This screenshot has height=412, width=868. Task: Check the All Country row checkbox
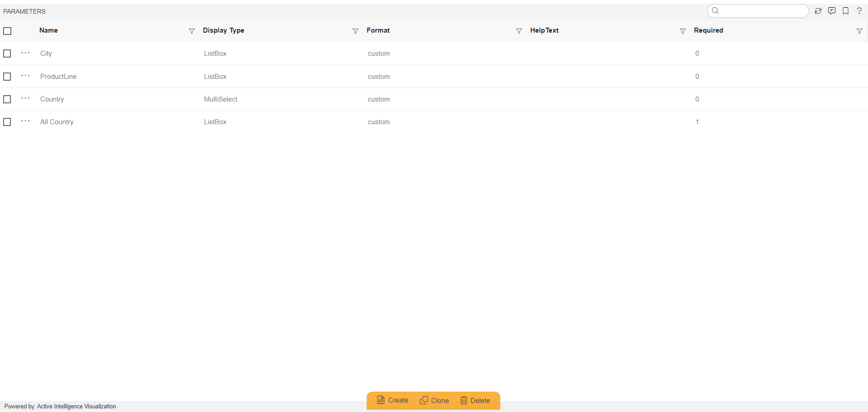pyautogui.click(x=7, y=122)
